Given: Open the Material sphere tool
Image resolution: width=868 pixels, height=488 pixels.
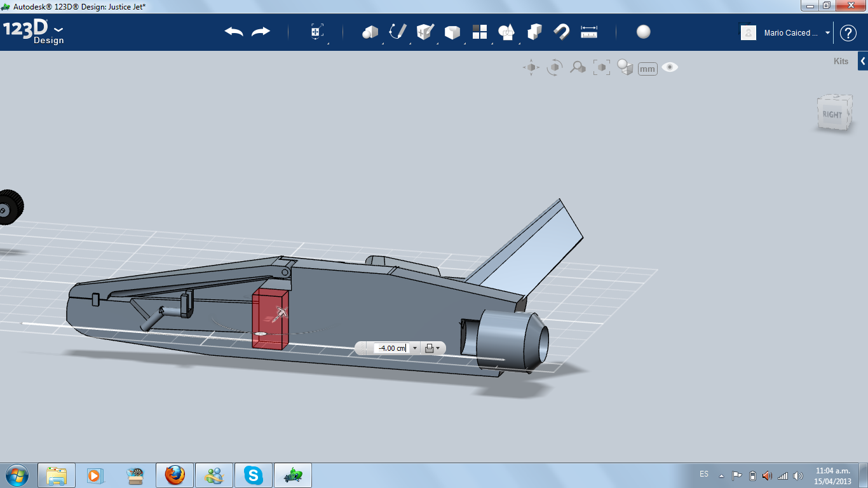Looking at the screenshot, I should click(644, 32).
